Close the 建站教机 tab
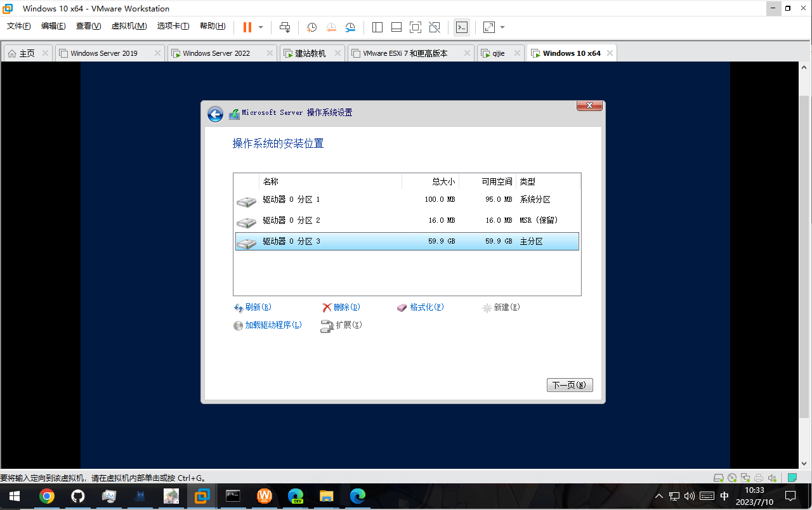 tap(337, 53)
